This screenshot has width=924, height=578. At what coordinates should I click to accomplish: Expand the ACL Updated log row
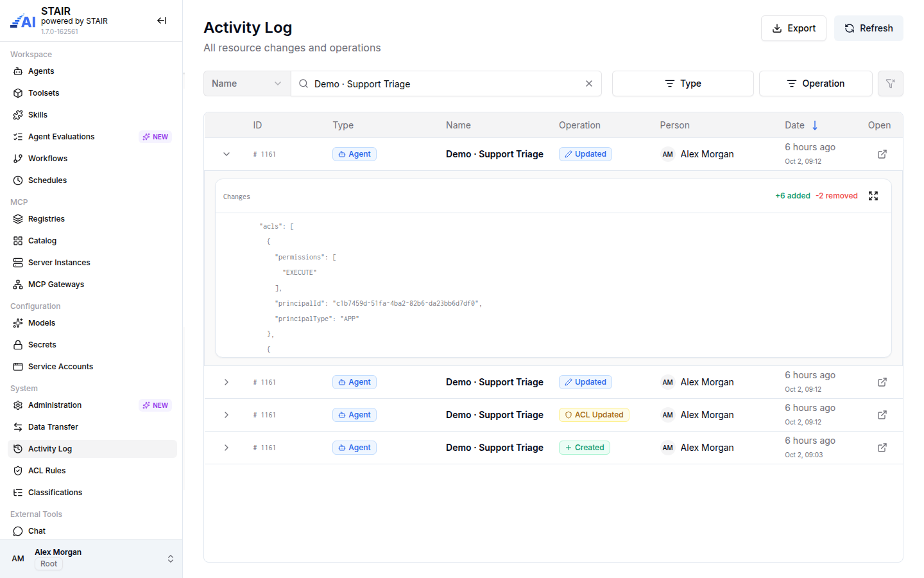227,415
